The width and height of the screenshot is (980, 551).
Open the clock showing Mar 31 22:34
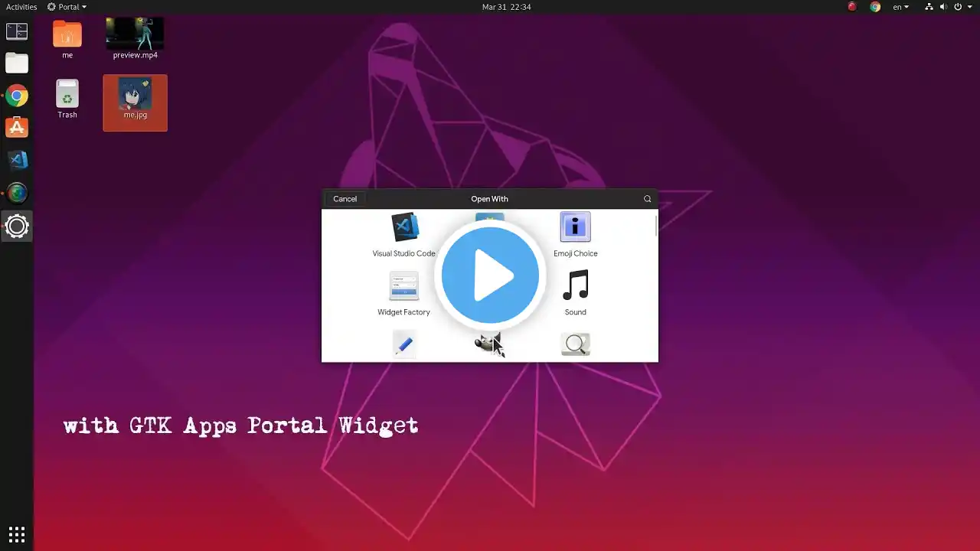506,7
